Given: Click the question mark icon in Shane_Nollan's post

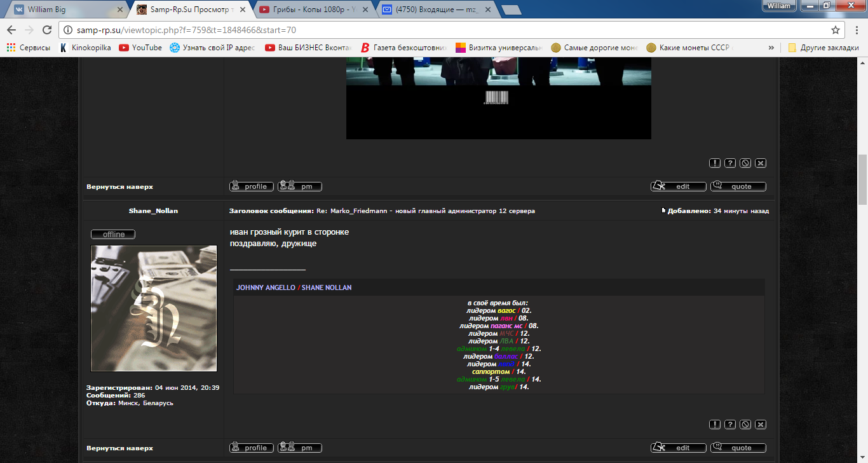Looking at the screenshot, I should tap(730, 424).
